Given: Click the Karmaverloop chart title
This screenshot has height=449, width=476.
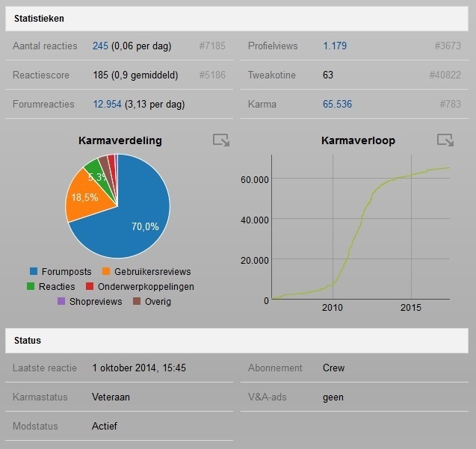Looking at the screenshot, I should click(x=358, y=140).
